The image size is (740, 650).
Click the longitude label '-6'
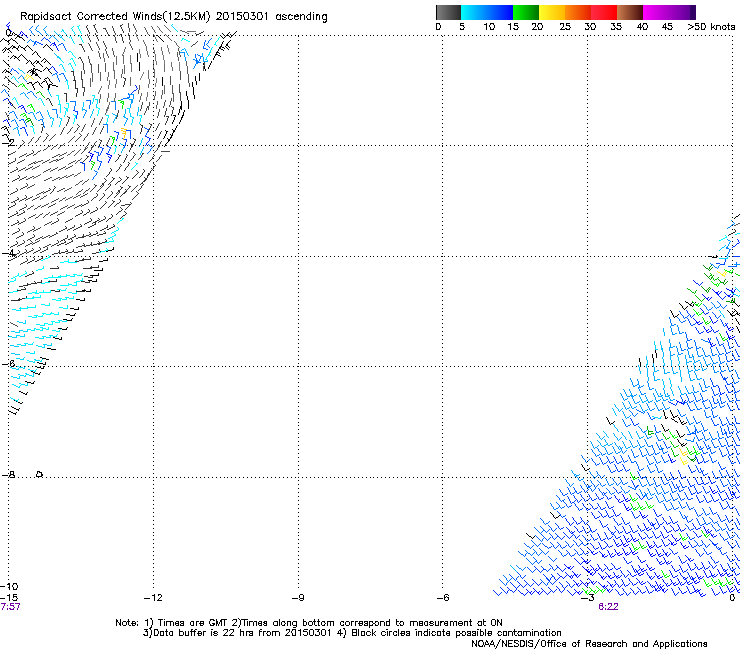[443, 598]
